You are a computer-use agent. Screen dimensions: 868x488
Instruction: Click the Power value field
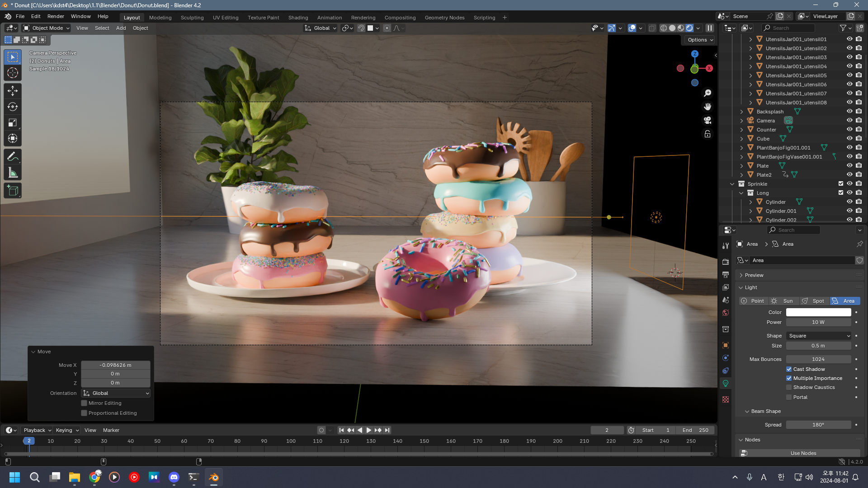click(x=818, y=322)
